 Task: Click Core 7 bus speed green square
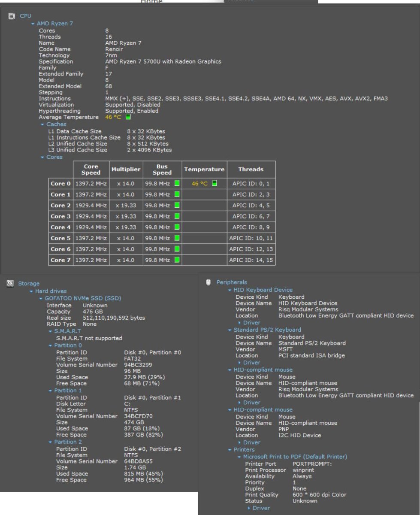[x=177, y=260]
